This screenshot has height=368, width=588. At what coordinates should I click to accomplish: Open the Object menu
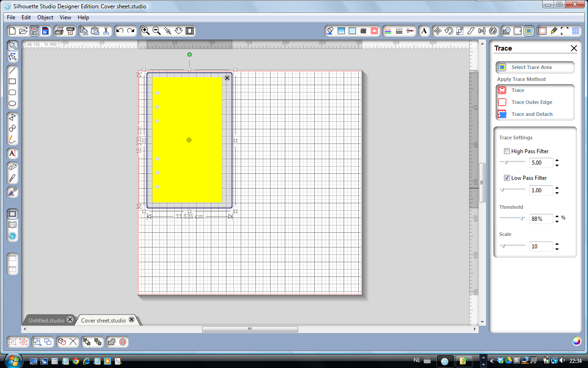click(x=45, y=17)
